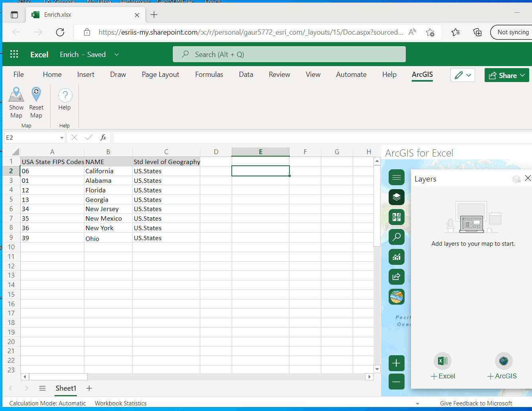Refresh the browser page
532x411 pixels.
click(60, 32)
